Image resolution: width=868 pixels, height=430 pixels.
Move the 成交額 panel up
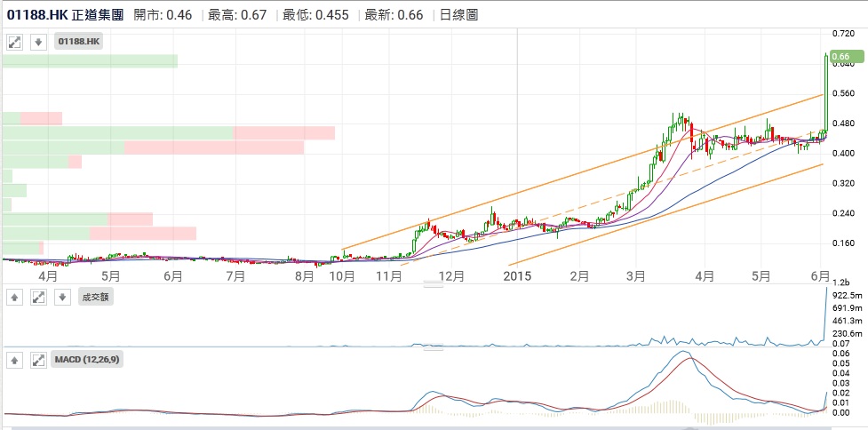14,297
